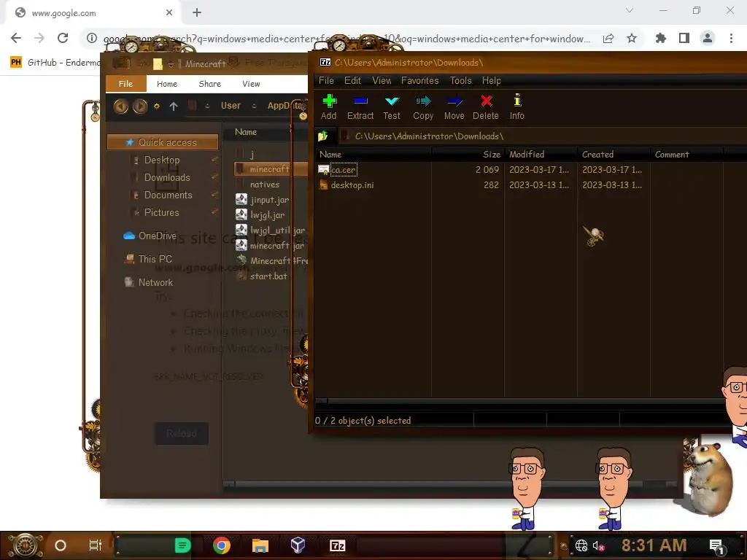747x560 pixels.
Task: Open a new Chrome tab
Action: coord(197,12)
